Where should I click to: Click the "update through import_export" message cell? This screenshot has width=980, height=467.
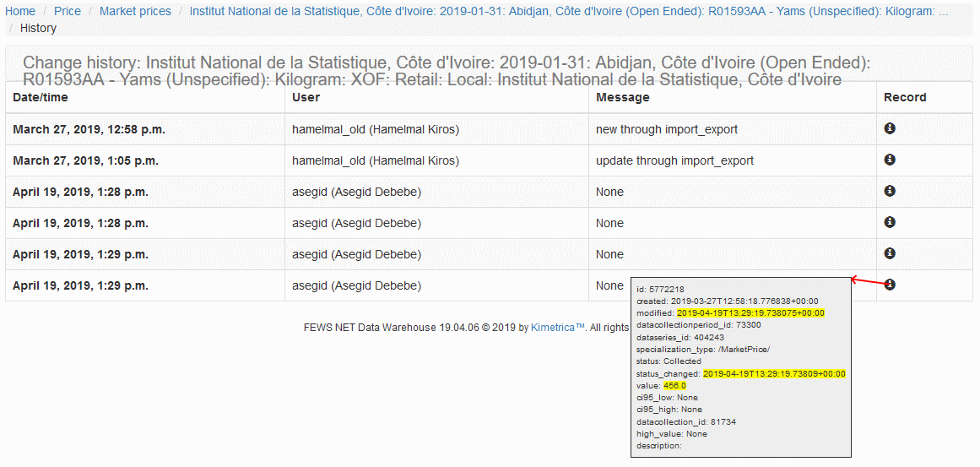coord(674,160)
